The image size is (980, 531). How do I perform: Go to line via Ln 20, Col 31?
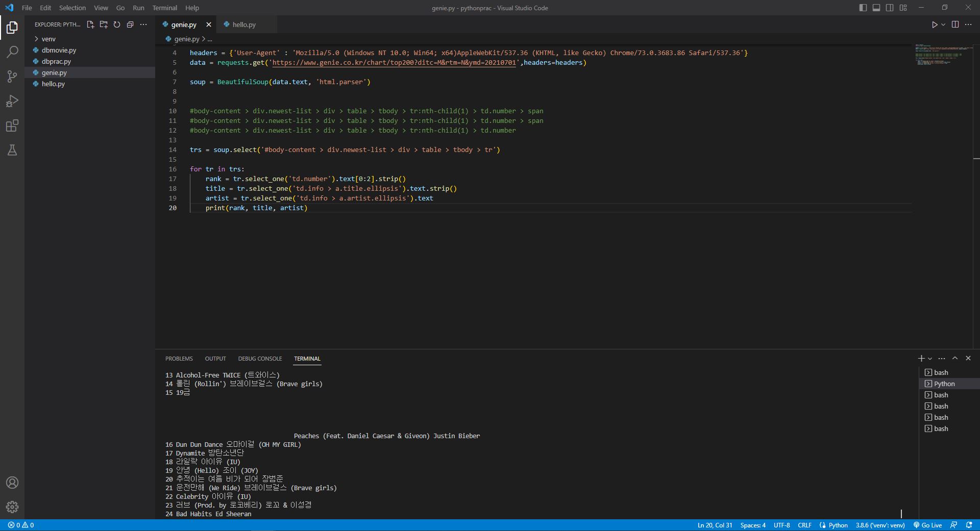click(715, 525)
